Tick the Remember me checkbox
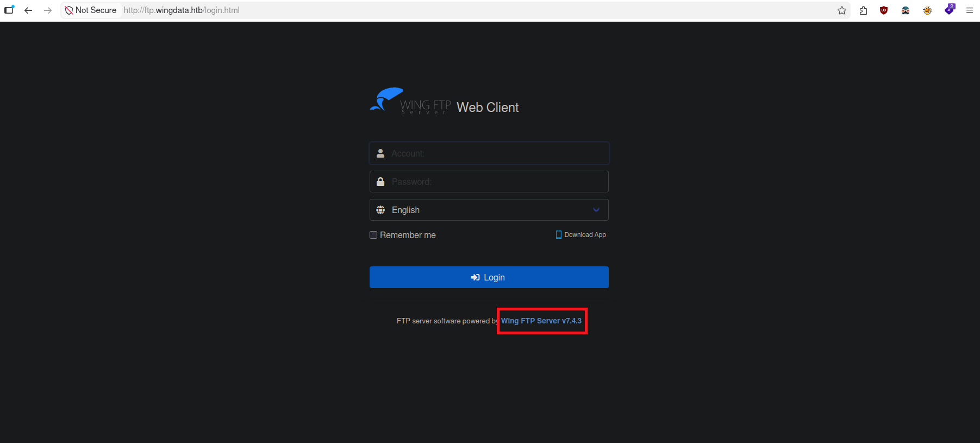 point(373,235)
